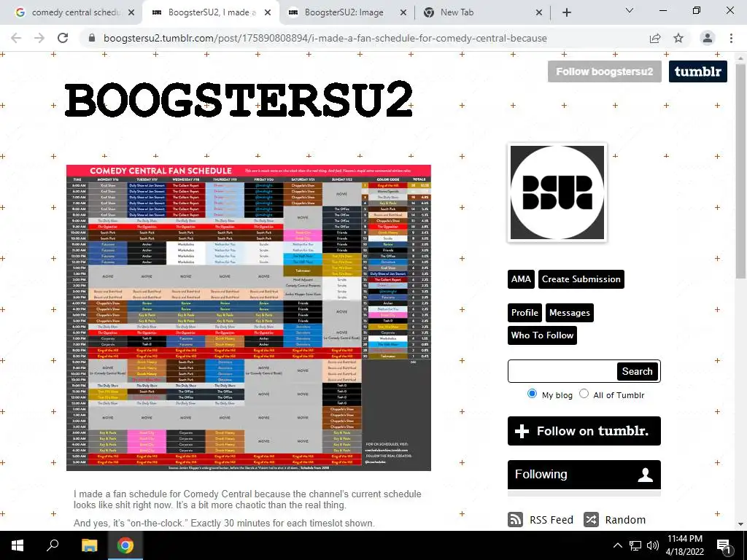Screen dimensions: 747x560
Task: Close the New Tab tab
Action: click(539, 12)
